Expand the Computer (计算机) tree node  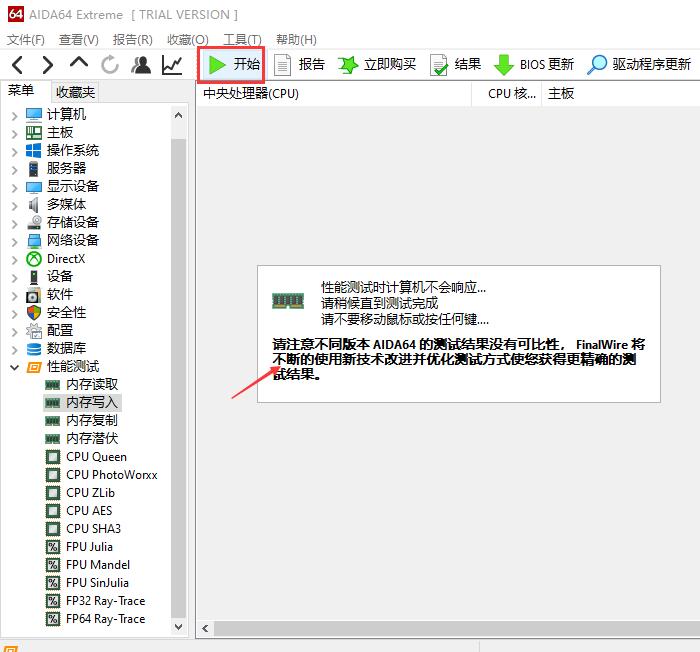tap(14, 115)
